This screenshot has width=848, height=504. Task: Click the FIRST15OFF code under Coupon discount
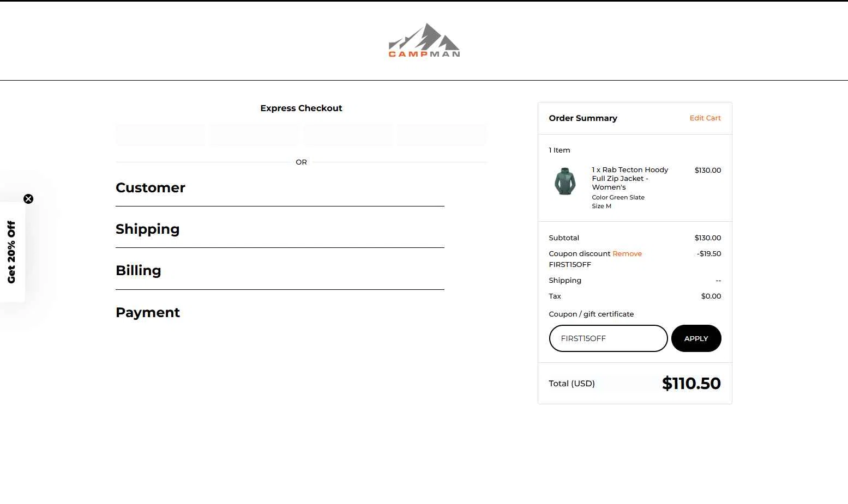(x=570, y=265)
